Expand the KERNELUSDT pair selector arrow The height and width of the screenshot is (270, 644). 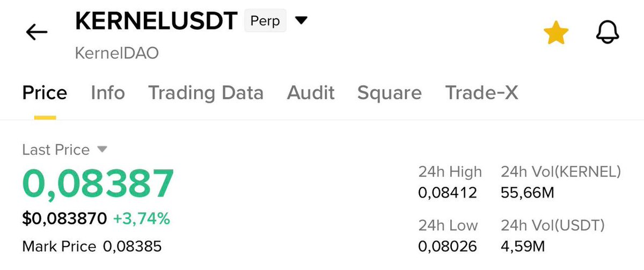pos(302,21)
